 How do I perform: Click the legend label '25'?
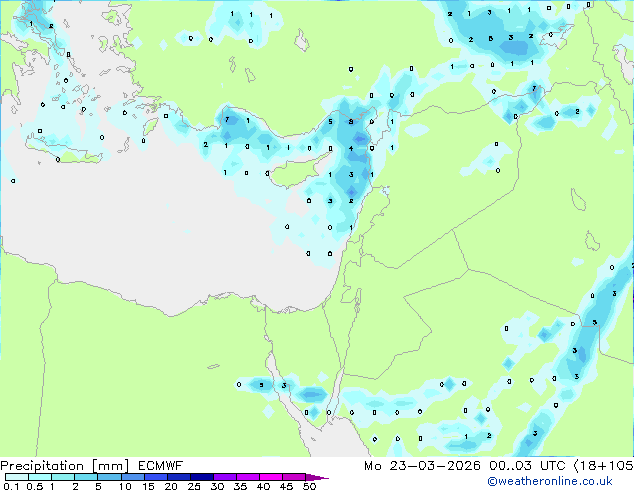194,486
